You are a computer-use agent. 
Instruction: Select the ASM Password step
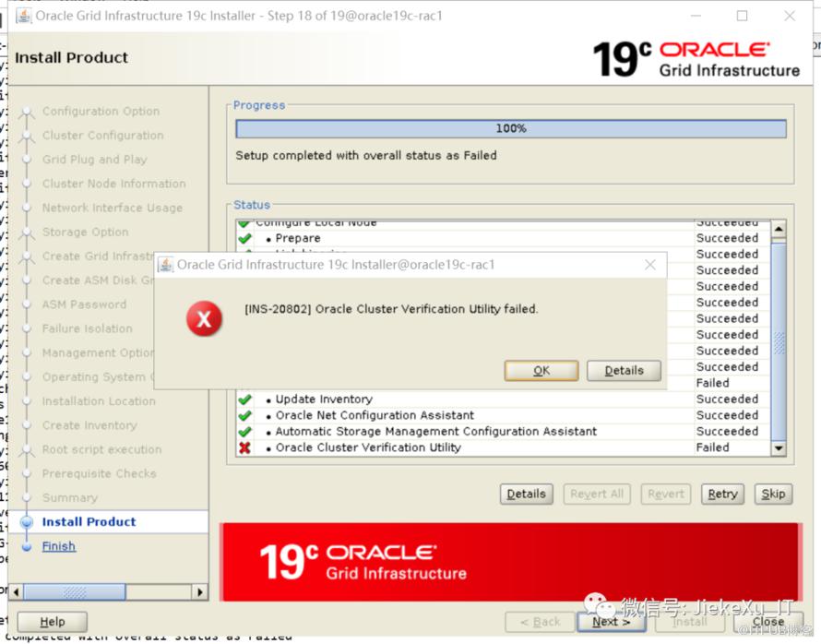pos(84,304)
